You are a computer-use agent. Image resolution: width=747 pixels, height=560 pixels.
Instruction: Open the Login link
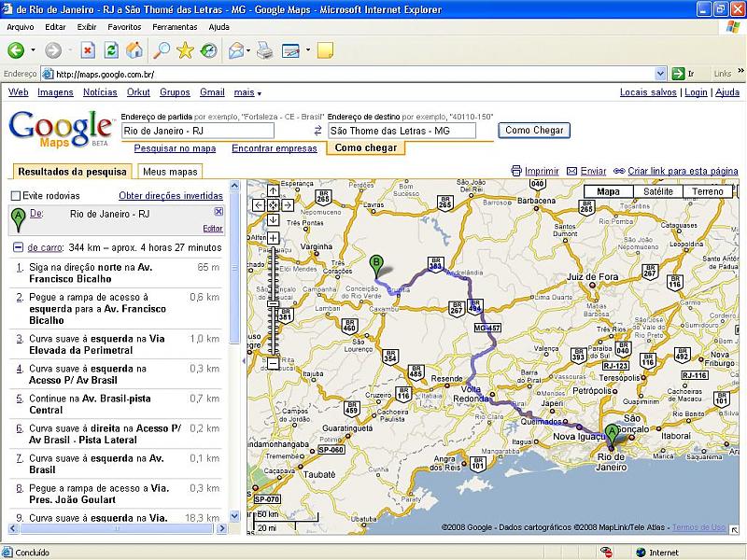pos(696,92)
